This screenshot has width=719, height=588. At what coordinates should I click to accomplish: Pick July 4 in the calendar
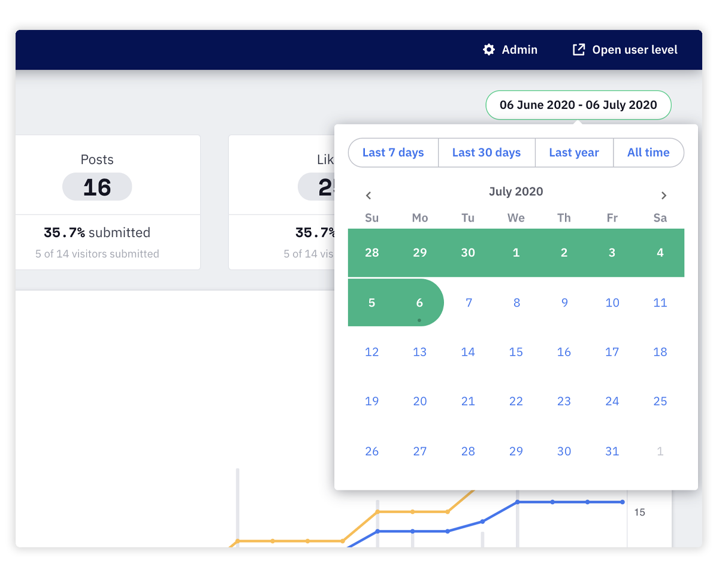pos(660,253)
